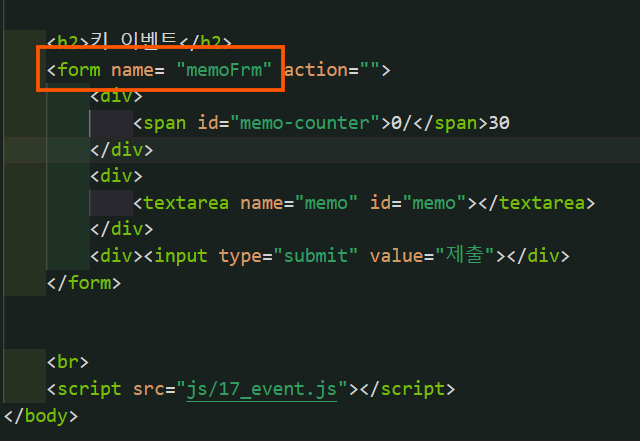640x441 pixels.
Task: Click the input tag name
Action: click(x=181, y=256)
